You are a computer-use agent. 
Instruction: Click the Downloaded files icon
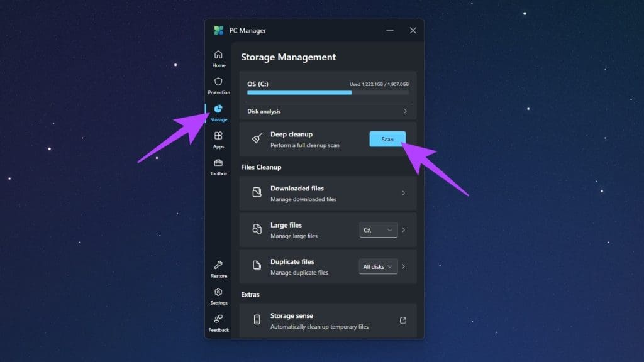pos(257,192)
